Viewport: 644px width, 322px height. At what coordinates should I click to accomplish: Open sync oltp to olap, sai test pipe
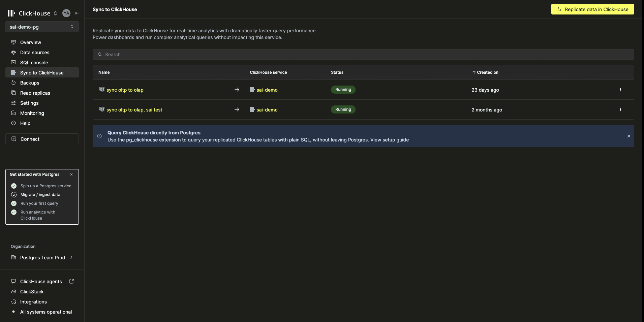134,110
